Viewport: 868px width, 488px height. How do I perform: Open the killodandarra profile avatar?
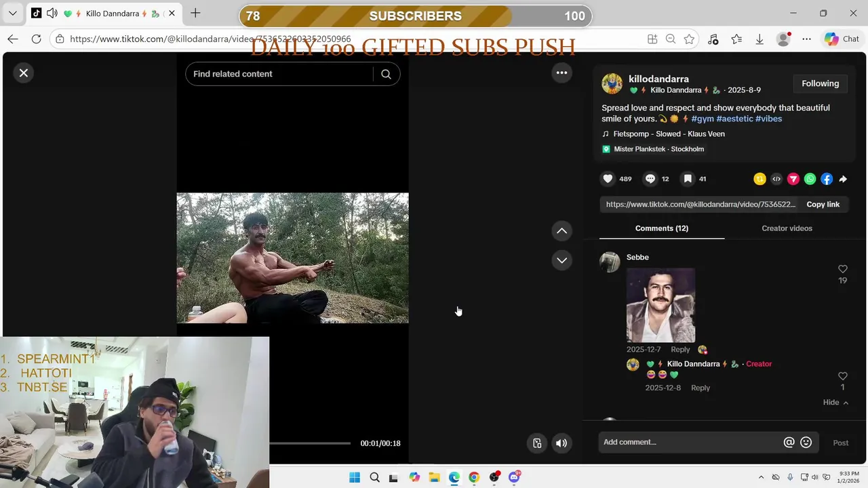(x=612, y=83)
